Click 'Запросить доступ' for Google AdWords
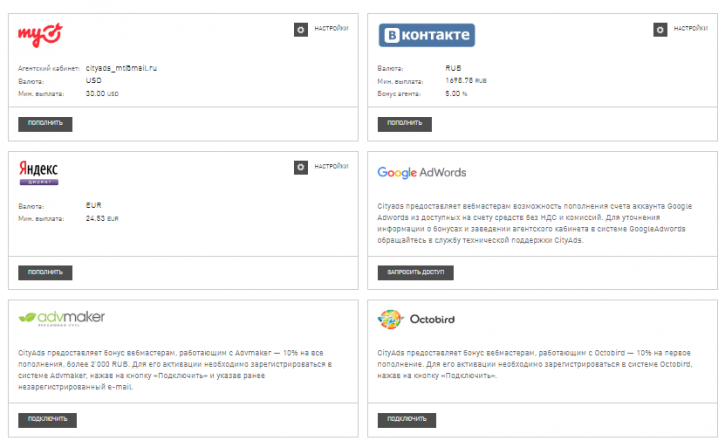 pos(415,273)
